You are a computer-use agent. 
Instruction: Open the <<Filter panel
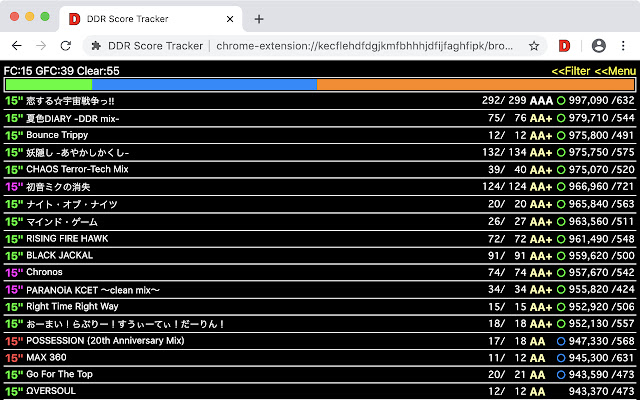point(571,71)
